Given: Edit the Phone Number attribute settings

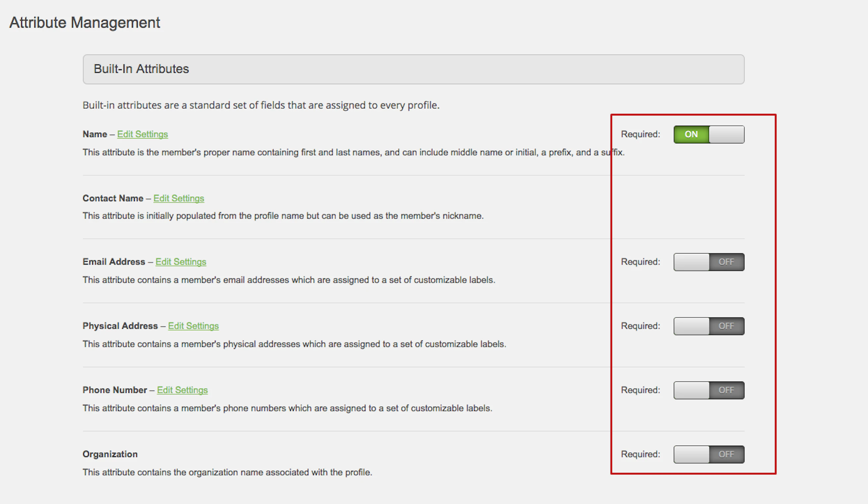Looking at the screenshot, I should click(182, 390).
